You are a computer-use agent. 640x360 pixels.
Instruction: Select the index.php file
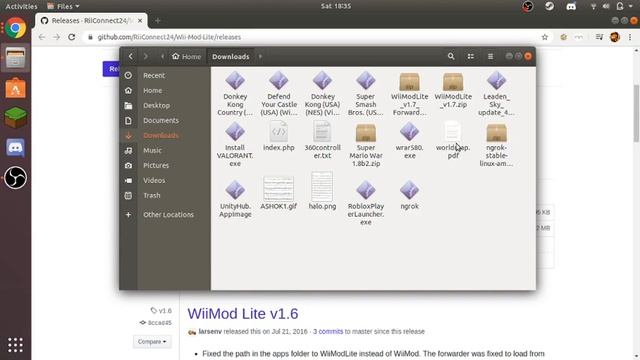click(279, 137)
